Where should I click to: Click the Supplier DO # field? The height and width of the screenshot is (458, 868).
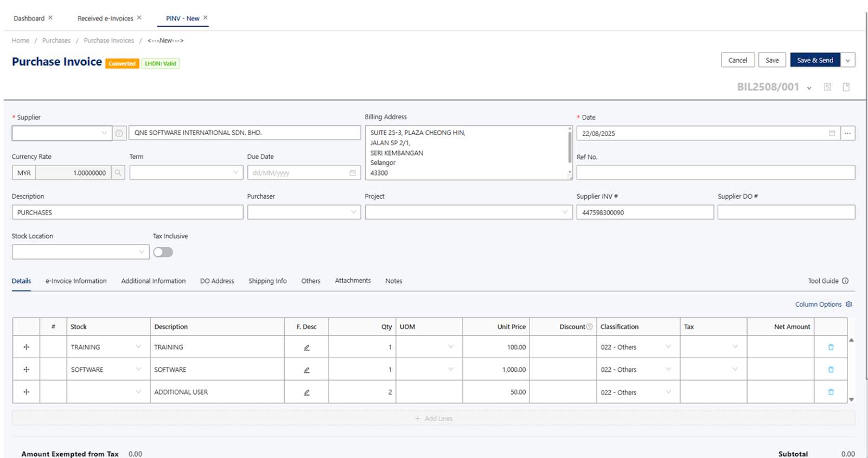786,212
